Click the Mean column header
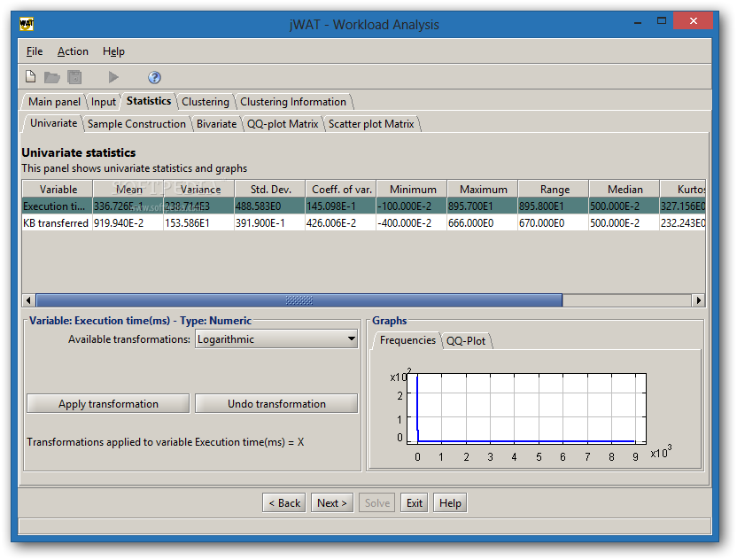Viewport: 737px width, 560px height. click(x=128, y=189)
